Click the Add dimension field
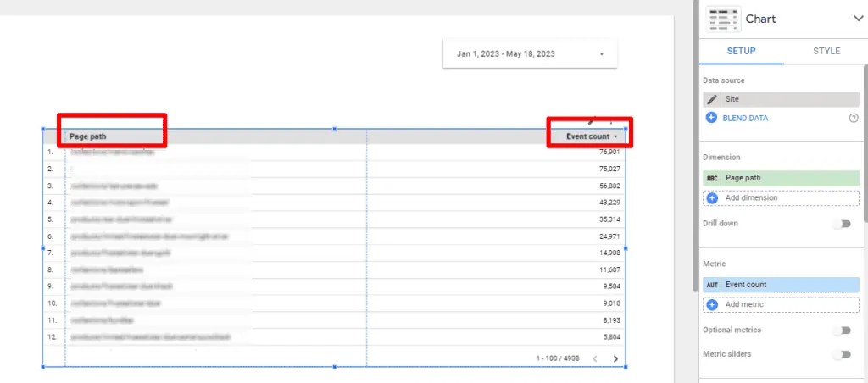Screen dimensions: 868x383 pyautogui.click(x=782, y=197)
